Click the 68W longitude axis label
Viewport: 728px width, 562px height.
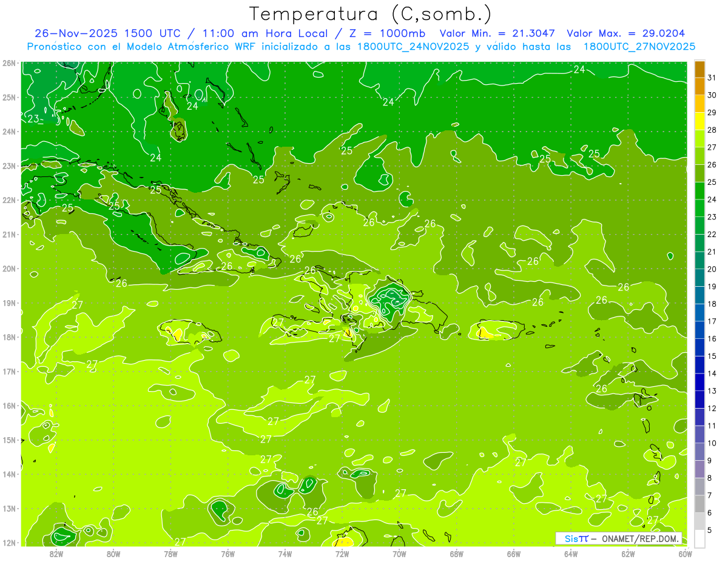457,554
